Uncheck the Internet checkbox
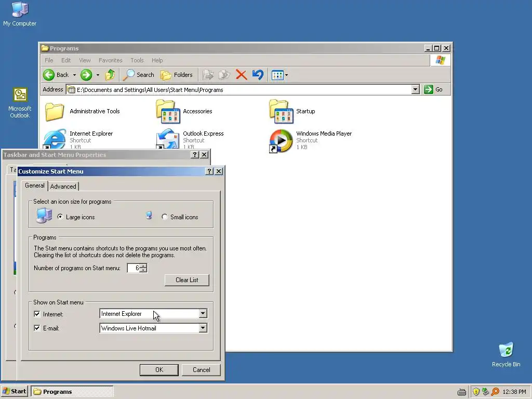 pos(37,314)
